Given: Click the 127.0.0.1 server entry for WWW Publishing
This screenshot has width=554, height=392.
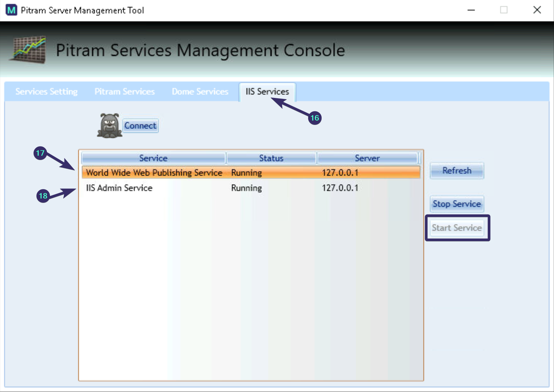Looking at the screenshot, I should [340, 172].
